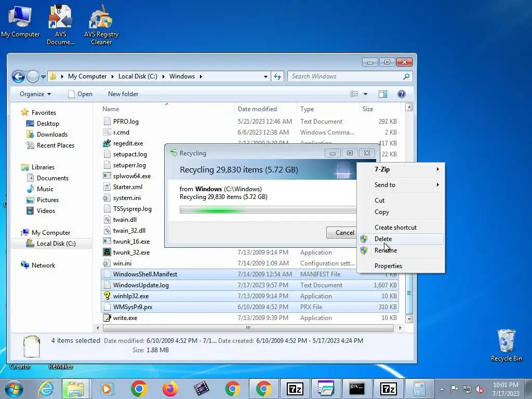
Task: Select winhlp32.exe file icon
Action: (107, 296)
